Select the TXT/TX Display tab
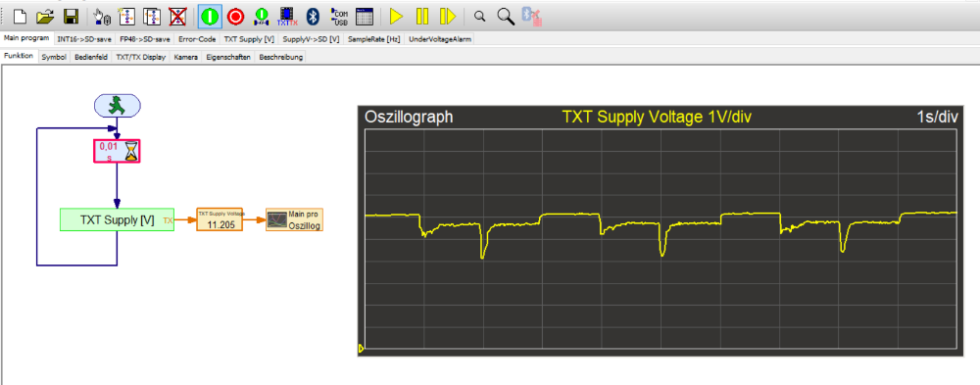 click(x=140, y=57)
